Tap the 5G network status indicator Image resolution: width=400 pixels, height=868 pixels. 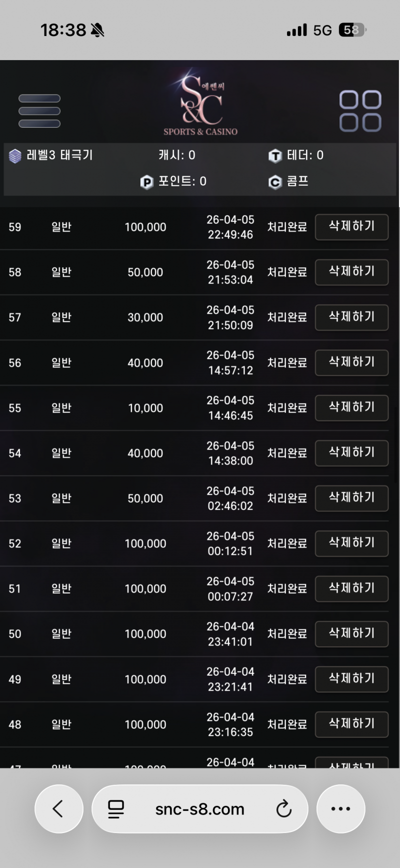click(x=322, y=31)
